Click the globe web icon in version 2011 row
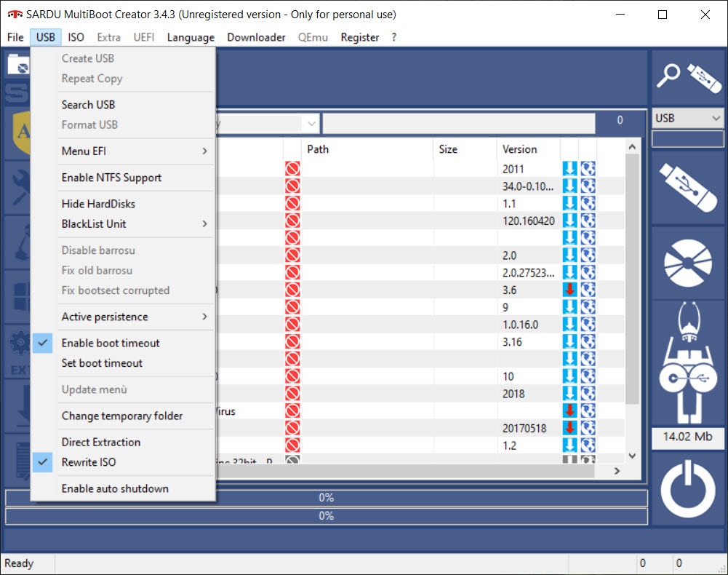This screenshot has height=575, width=728. point(588,169)
